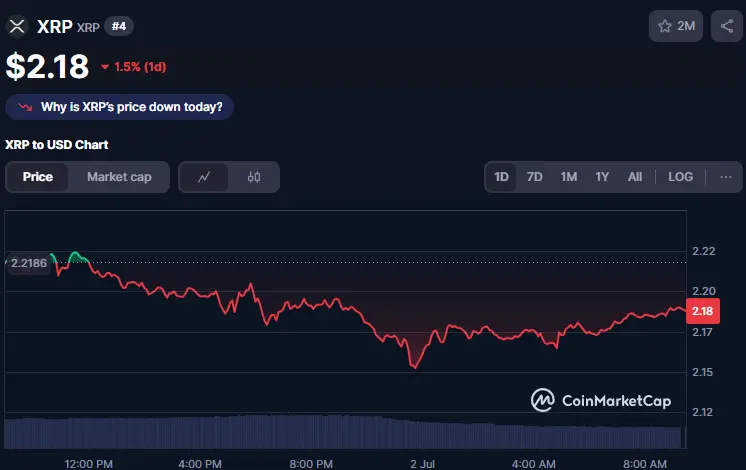746x470 pixels.
Task: Click the 8:00 AM time axis label
Action: (x=645, y=464)
